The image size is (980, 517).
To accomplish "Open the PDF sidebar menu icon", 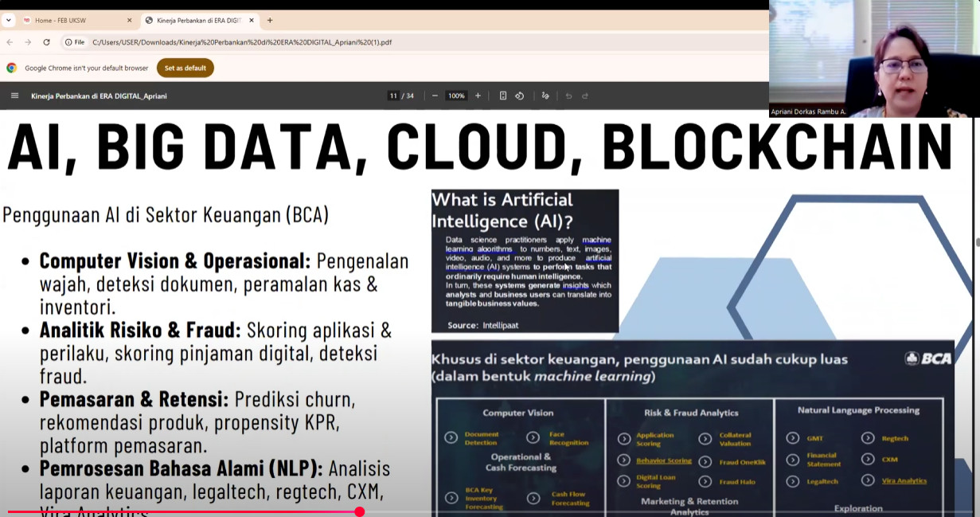I will click(14, 96).
